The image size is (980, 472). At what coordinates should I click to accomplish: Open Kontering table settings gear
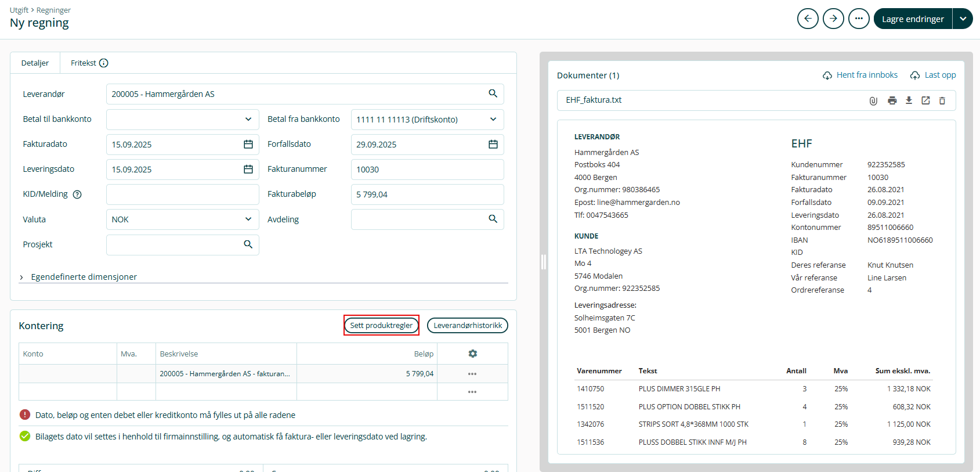pos(472,354)
